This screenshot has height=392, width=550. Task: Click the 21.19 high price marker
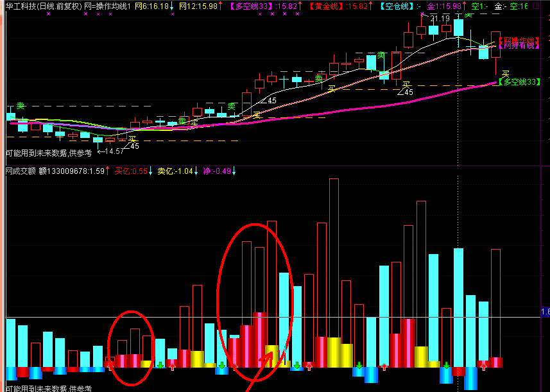coord(440,18)
